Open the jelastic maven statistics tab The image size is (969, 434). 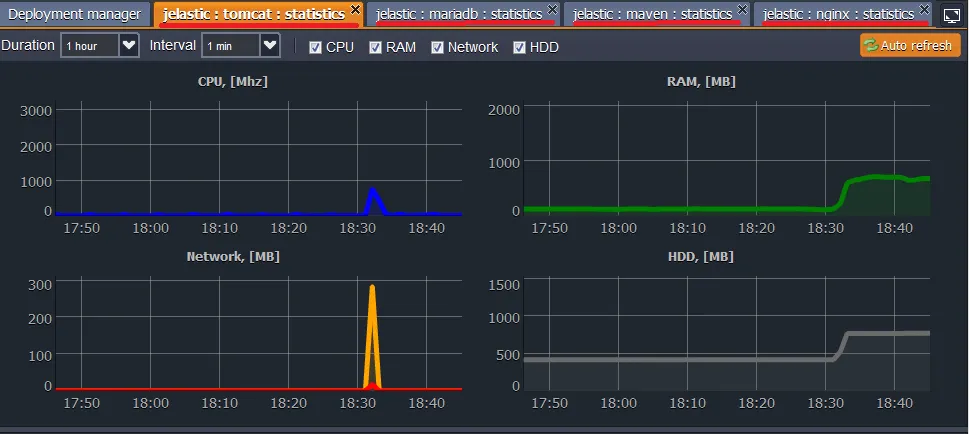pyautogui.click(x=653, y=14)
